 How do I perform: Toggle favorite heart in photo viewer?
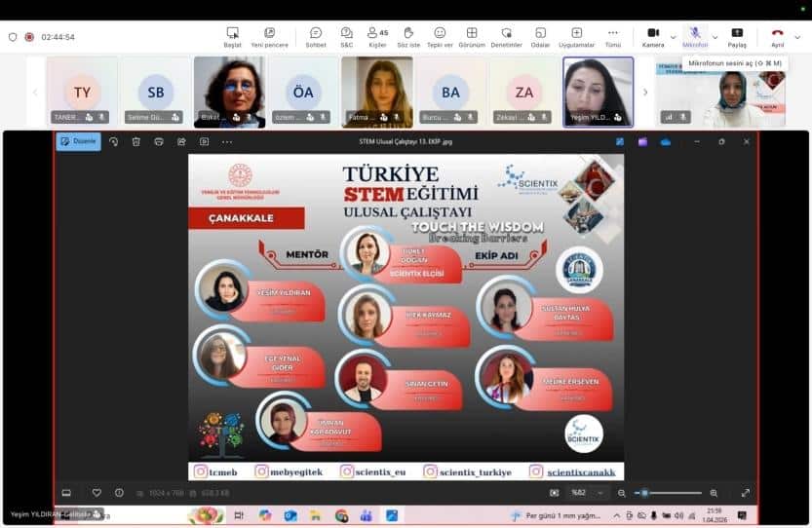[x=97, y=493]
